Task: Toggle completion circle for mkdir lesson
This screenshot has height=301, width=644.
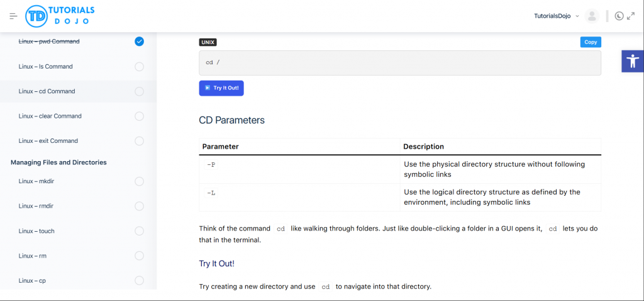Action: [x=139, y=181]
